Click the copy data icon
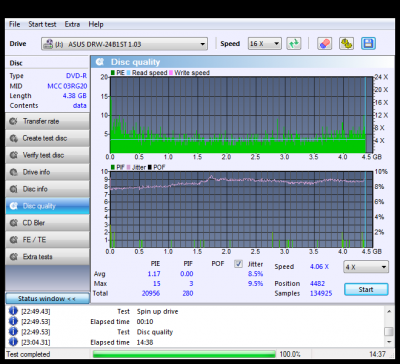Screen dimensions: 400x364 click(x=346, y=44)
